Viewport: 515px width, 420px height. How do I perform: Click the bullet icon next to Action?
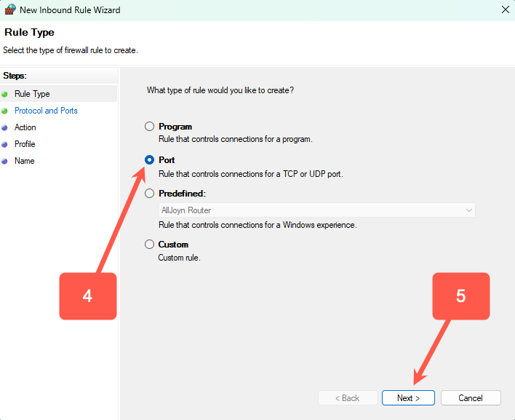pos(4,127)
